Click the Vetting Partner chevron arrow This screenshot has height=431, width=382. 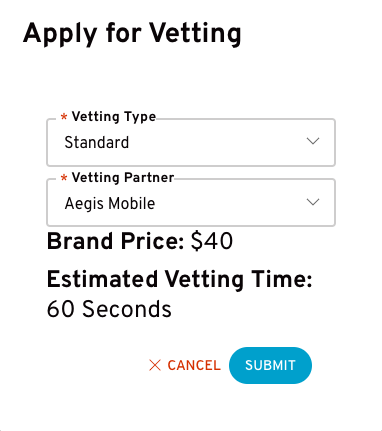tap(313, 202)
